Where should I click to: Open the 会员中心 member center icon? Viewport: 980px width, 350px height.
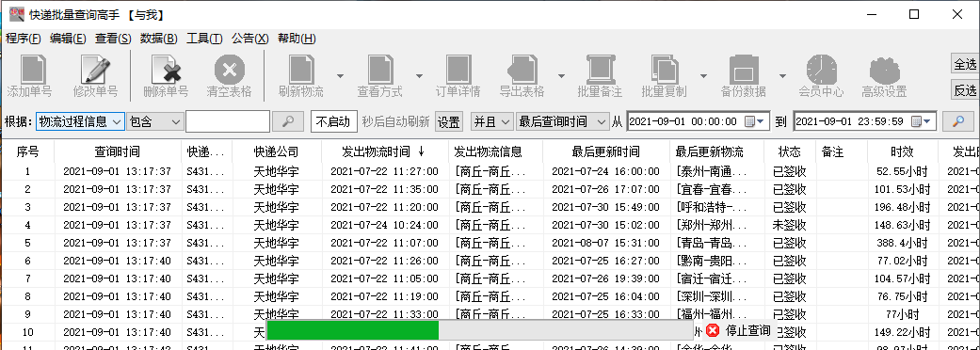click(x=821, y=70)
